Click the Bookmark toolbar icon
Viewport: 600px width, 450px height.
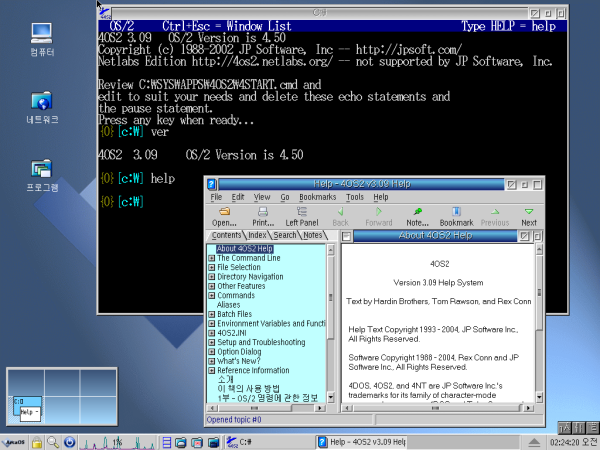(x=456, y=216)
